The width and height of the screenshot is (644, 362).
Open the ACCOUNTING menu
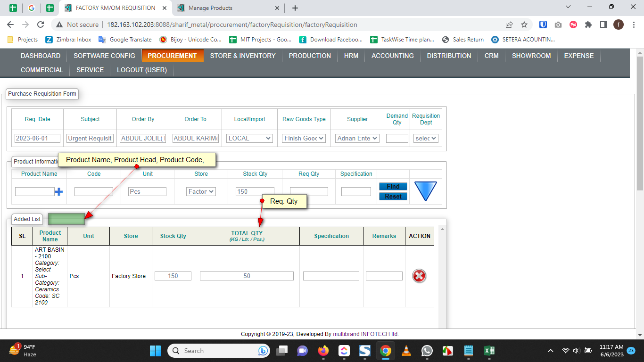(x=393, y=56)
